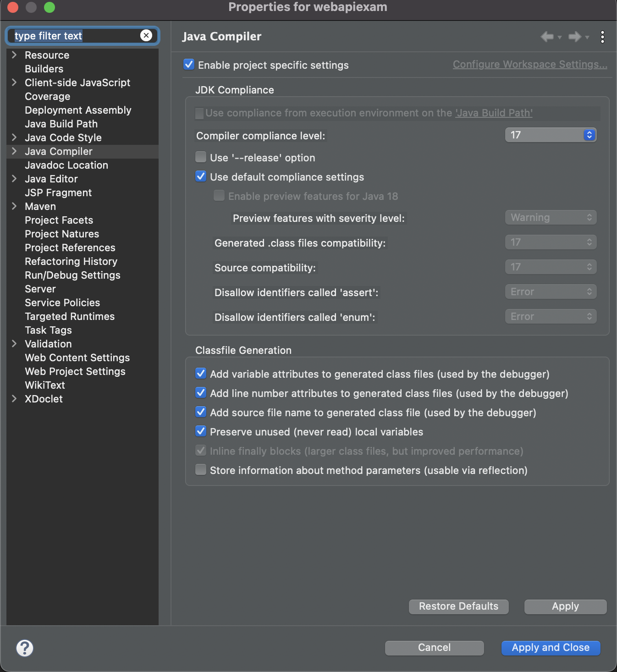The image size is (617, 672).
Task: Expand the Maven node
Action: point(14,206)
